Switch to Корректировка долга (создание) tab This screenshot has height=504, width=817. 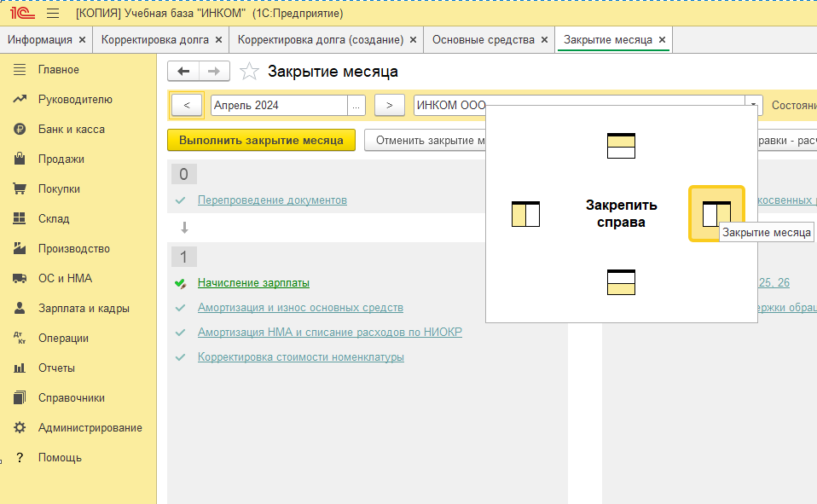(x=321, y=40)
